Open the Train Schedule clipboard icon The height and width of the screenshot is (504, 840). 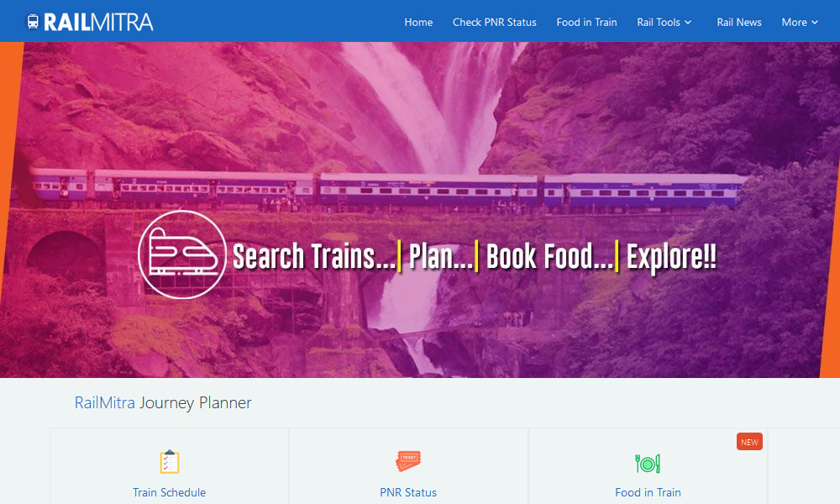point(170,462)
